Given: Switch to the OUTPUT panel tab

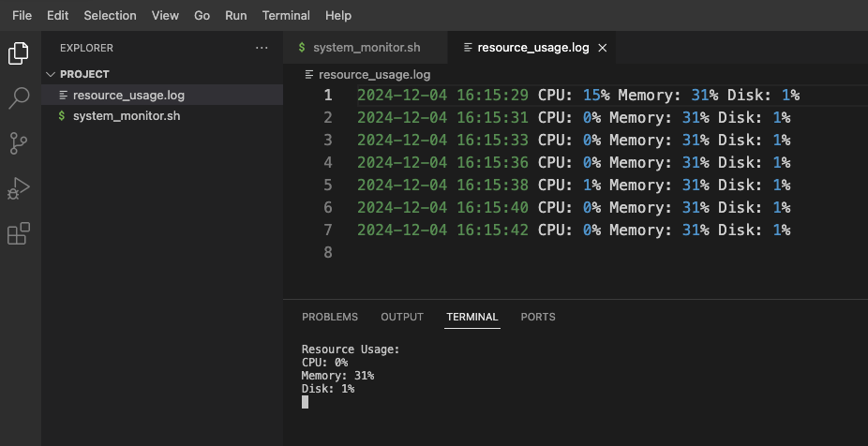Looking at the screenshot, I should (402, 317).
